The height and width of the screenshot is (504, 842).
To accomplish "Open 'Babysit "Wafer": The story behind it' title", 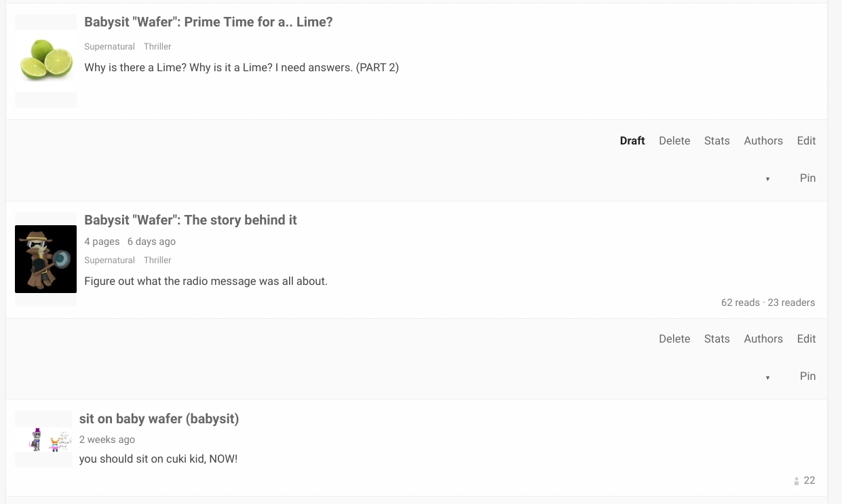I will tap(191, 220).
